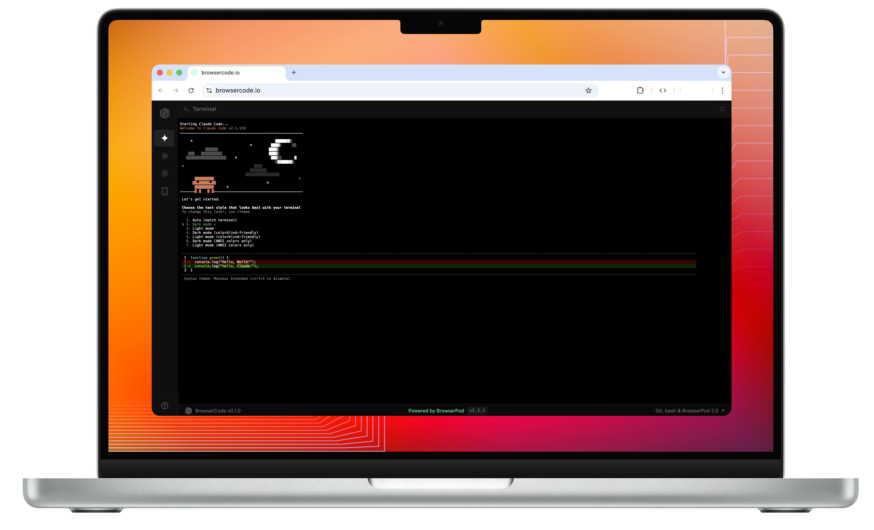The image size is (874, 530).
Task: Choose option 5 Light mode (colorblind-friendly)
Action: pos(223,237)
